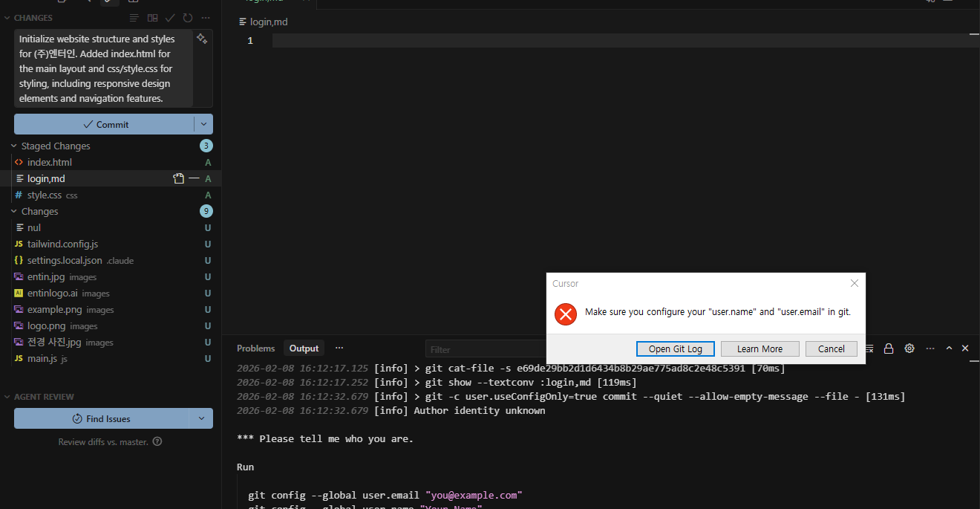Click the Commit button
Viewport: 980px width, 509px height.
[104, 124]
